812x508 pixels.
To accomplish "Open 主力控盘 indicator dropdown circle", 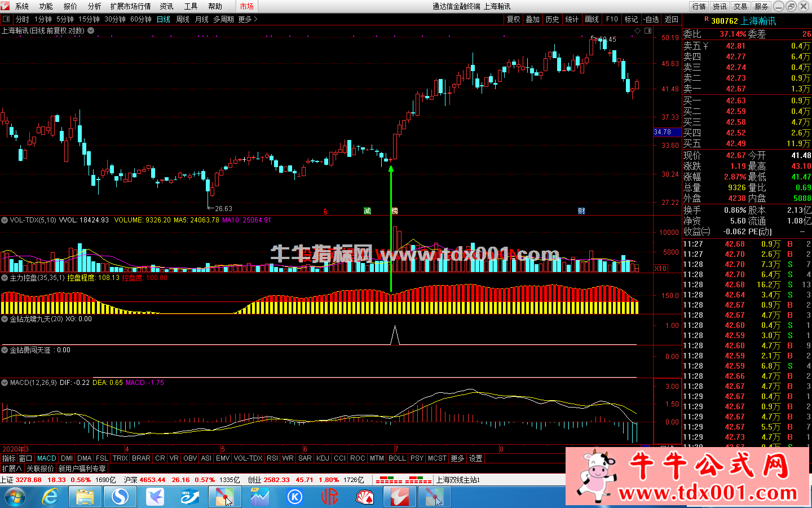I will coord(5,278).
